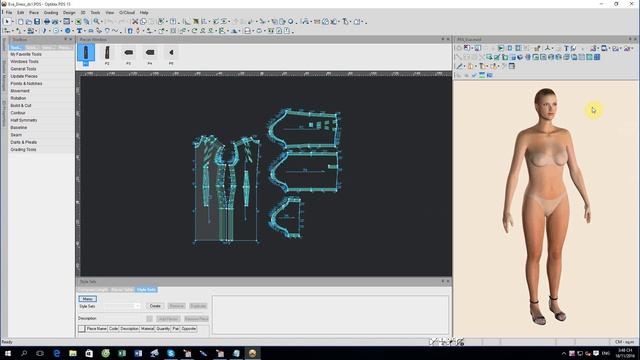Select the Text (T) tool in second toolbar row
This screenshot has height=360, width=640.
[x=80, y=31]
